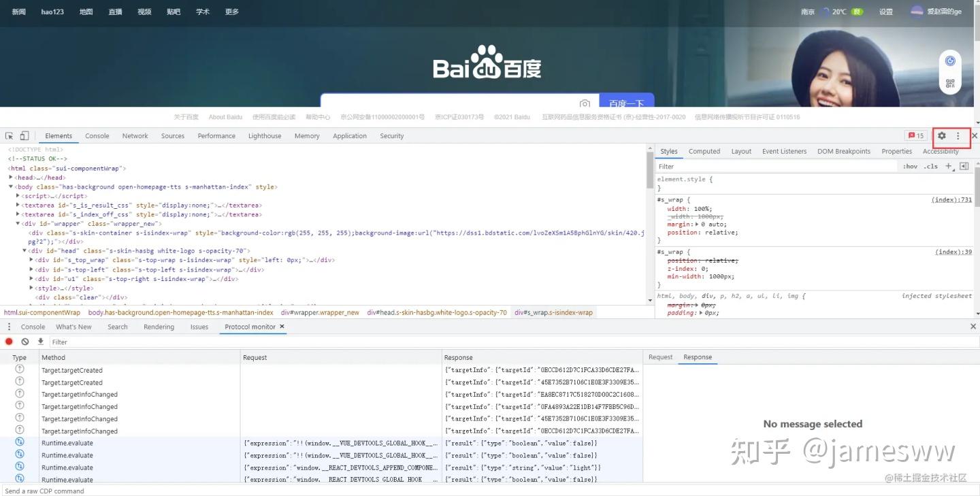
Task: Focus the Send a raw CDP command field
Action: tap(490, 491)
